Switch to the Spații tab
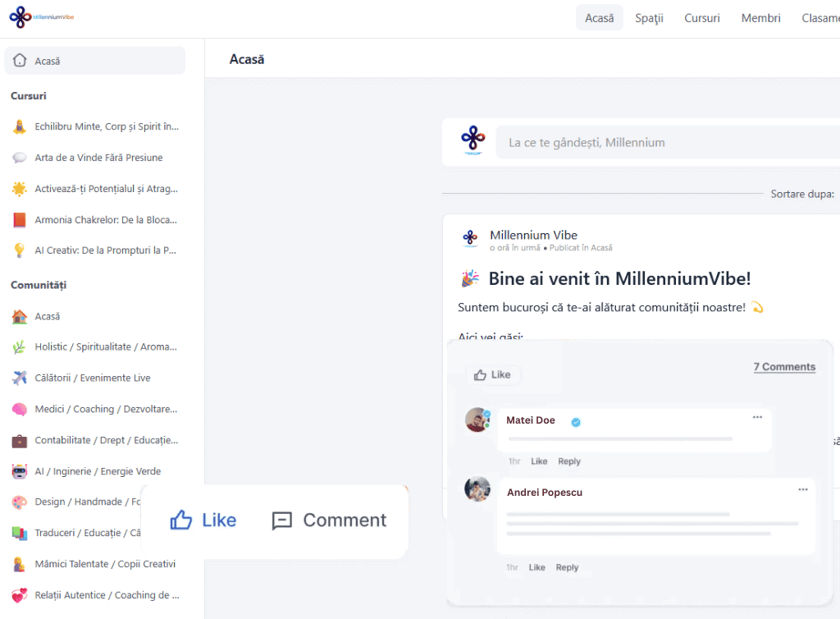 [649, 18]
